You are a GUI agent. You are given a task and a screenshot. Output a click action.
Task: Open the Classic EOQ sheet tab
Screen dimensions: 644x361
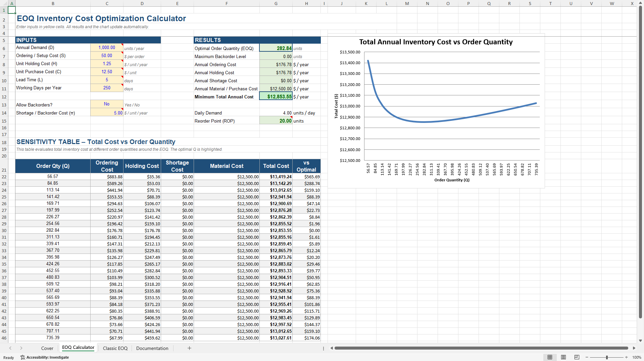[x=115, y=348]
